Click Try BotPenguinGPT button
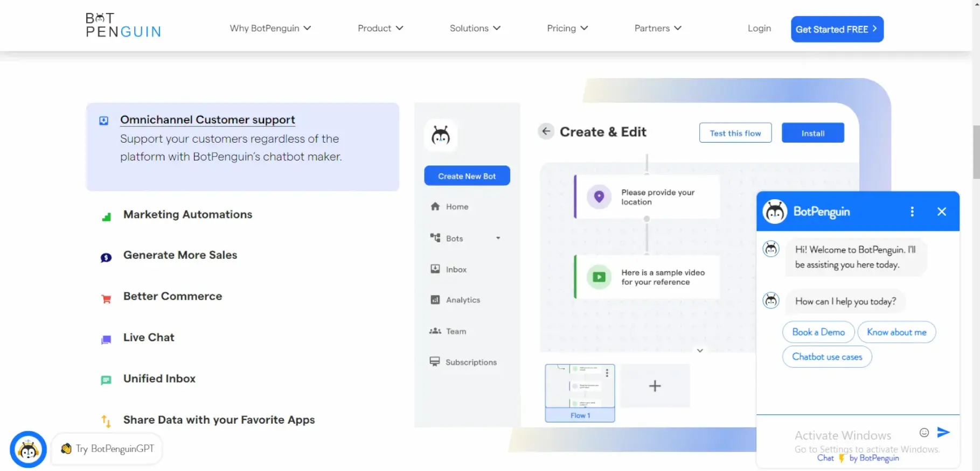This screenshot has height=471, width=980. (x=107, y=449)
